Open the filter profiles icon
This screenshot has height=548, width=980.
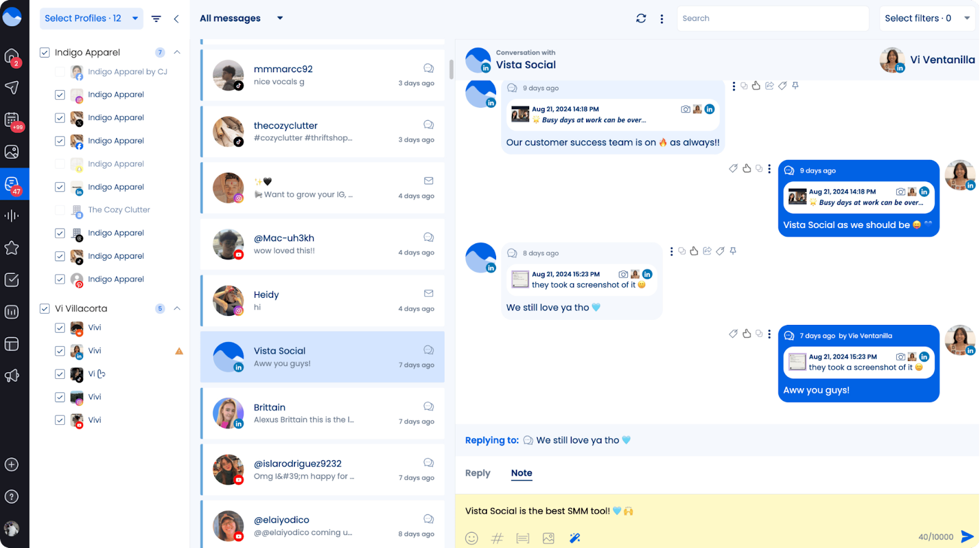pos(156,19)
